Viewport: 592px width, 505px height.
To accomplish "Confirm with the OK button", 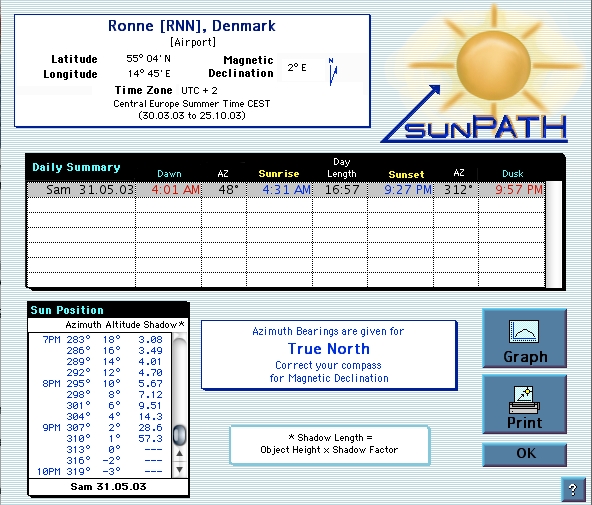I will coord(524,454).
